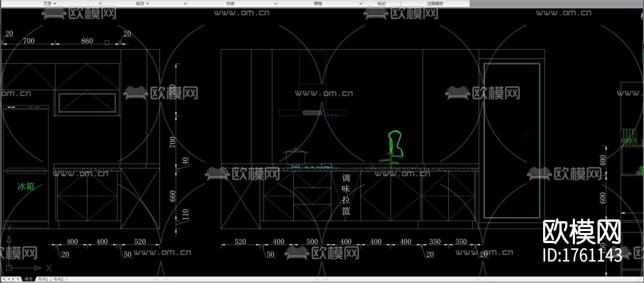Select the green 冰箱 label text
This screenshot has height=283, width=644.
(26, 186)
